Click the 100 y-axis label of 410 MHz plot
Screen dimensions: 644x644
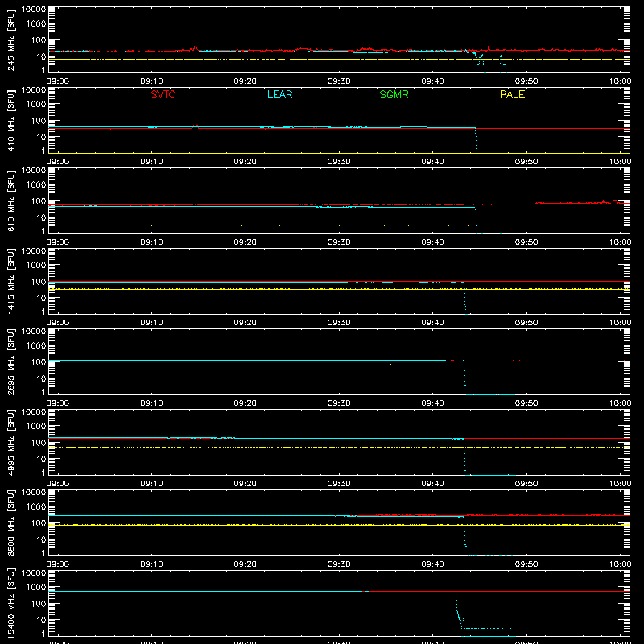[x=39, y=121]
